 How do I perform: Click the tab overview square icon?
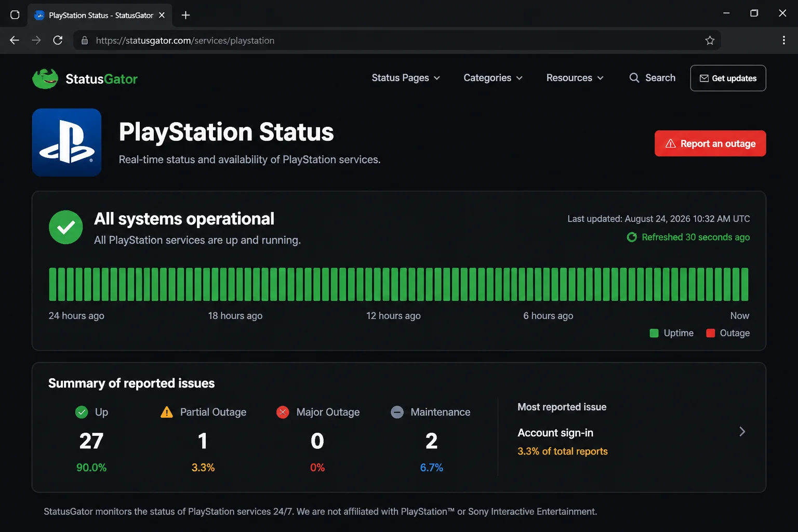point(15,15)
